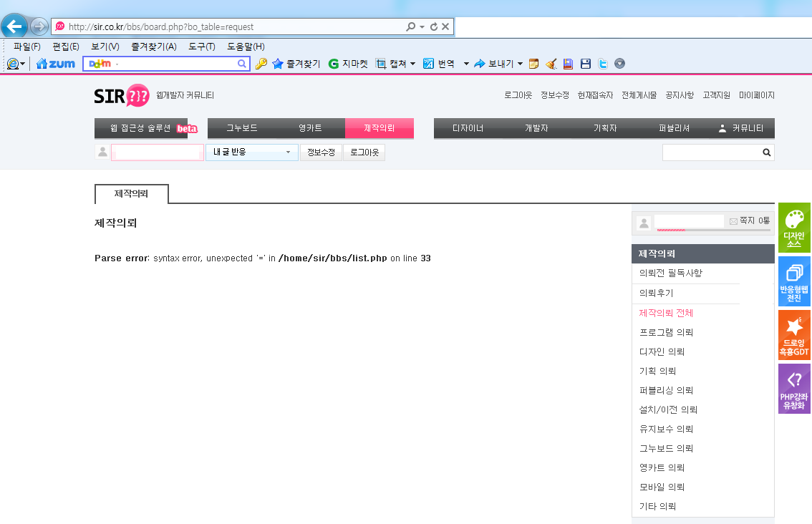This screenshot has height=524, width=812.
Task: Open the zum home toolbar icon
Action: click(x=56, y=64)
